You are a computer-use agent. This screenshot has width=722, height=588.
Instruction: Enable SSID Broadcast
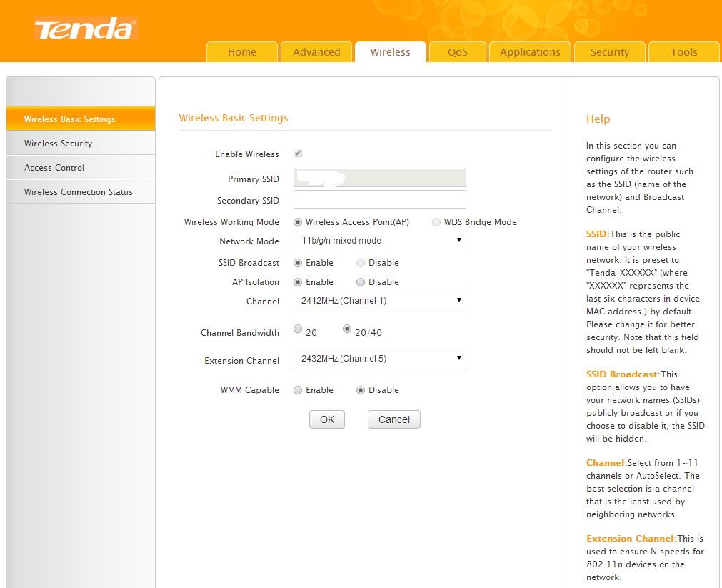pos(298,263)
